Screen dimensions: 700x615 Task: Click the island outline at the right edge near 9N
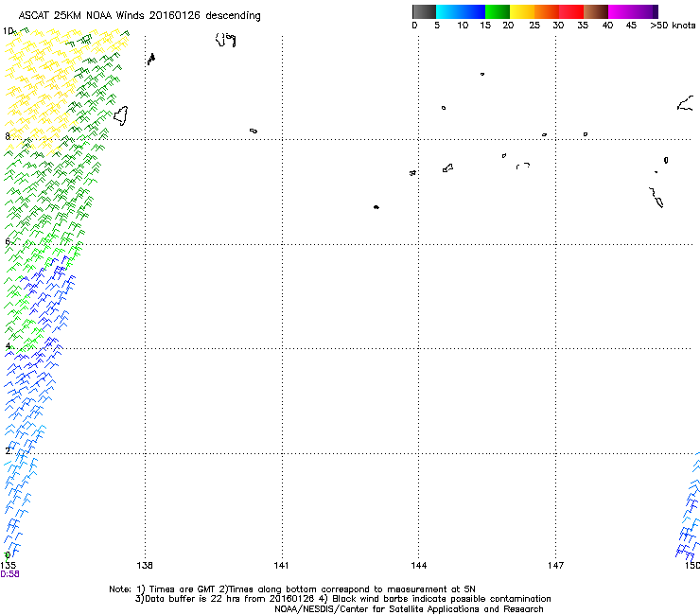click(685, 104)
